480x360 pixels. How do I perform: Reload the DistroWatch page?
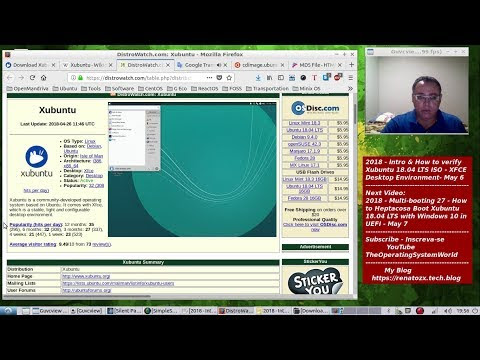[x=32, y=78]
